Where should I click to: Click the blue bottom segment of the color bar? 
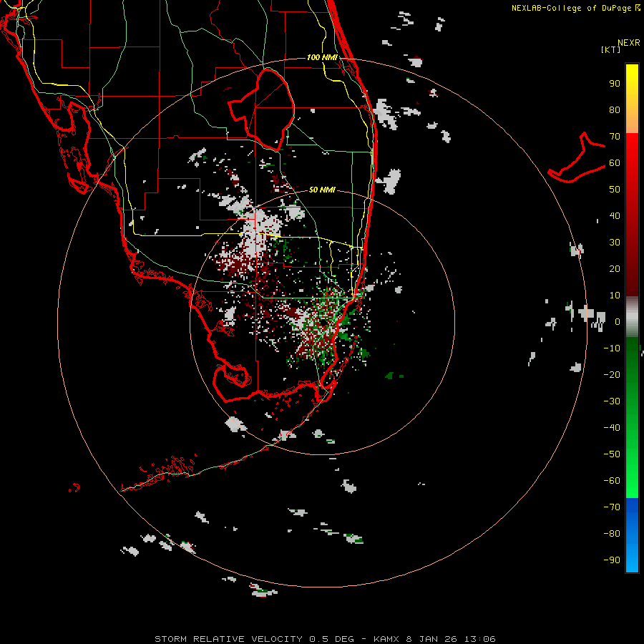point(632,535)
